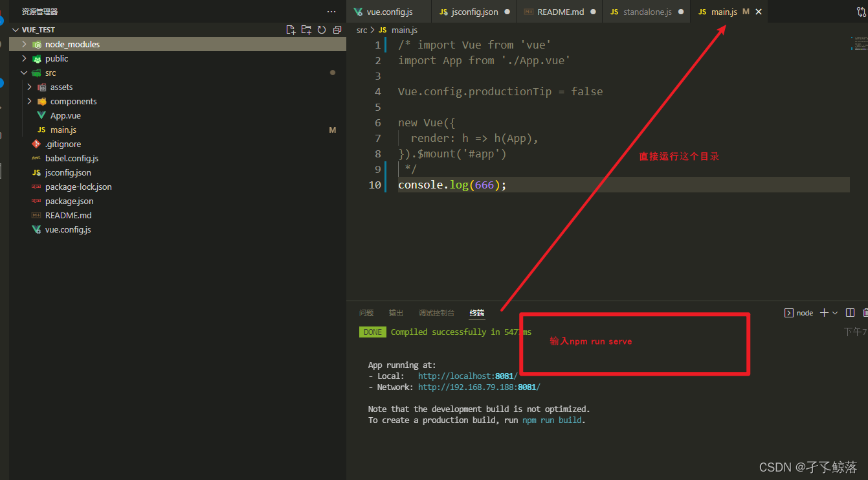The image size is (868, 480).
Task: Refresh the explorer file tree
Action: tap(322, 30)
